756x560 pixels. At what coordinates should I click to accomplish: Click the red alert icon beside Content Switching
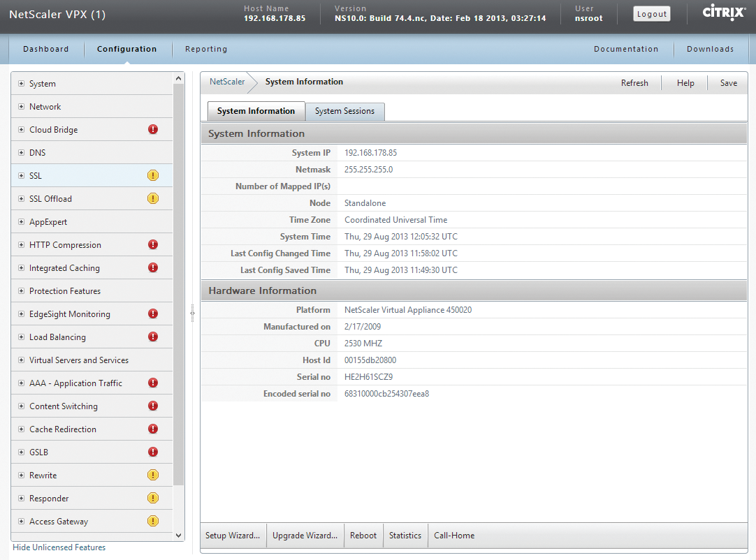[x=153, y=406]
